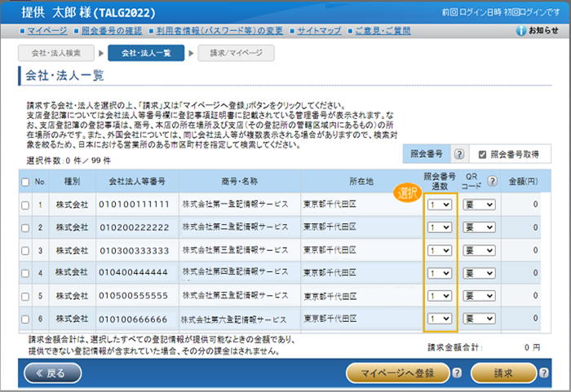Go to 照会番号の確認 menu item
This screenshot has width=571, height=392.
[x=112, y=31]
